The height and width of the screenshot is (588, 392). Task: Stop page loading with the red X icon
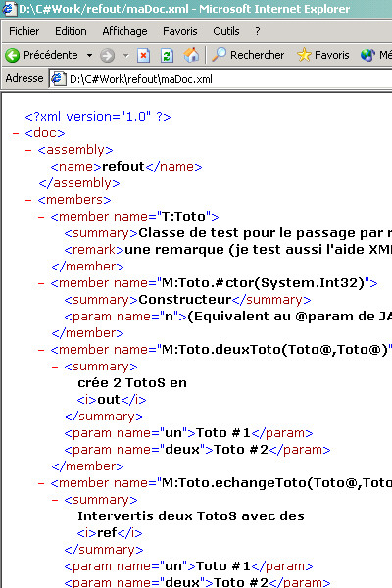[x=143, y=56]
